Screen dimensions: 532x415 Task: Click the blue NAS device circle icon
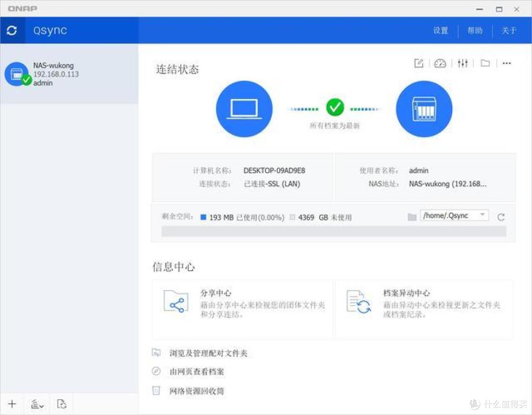click(x=424, y=109)
